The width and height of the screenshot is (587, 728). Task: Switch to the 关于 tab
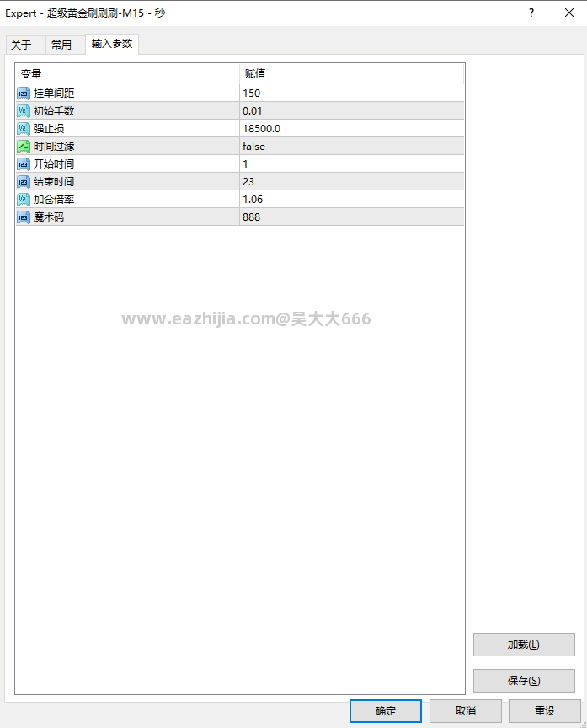pos(25,45)
